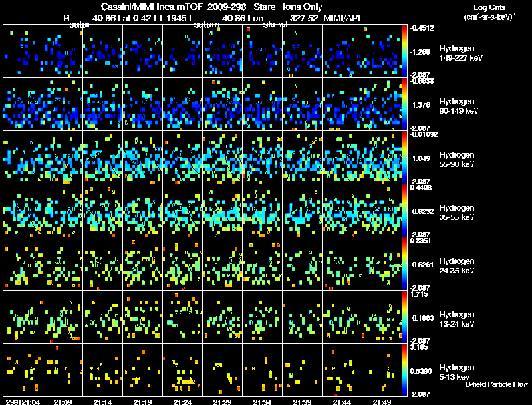The image size is (532, 405).
Task: Click the '21:19' time axis label
Action: [142, 402]
